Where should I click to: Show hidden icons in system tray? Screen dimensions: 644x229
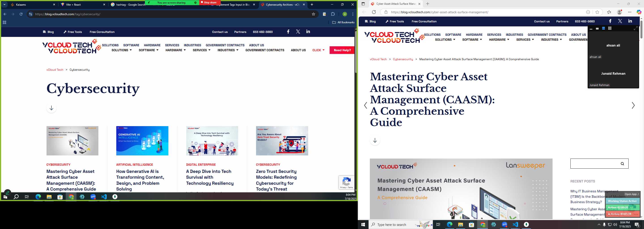pos(599,225)
